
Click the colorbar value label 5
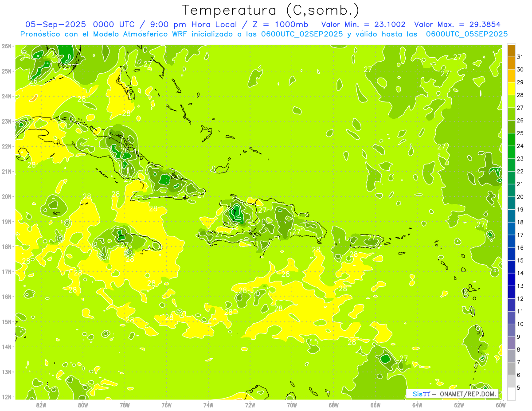click(x=519, y=388)
